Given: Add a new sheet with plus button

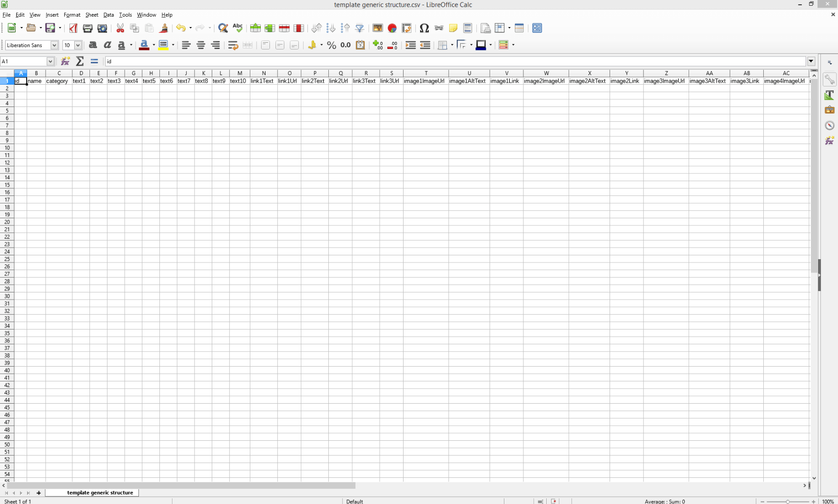Looking at the screenshot, I should point(39,493).
